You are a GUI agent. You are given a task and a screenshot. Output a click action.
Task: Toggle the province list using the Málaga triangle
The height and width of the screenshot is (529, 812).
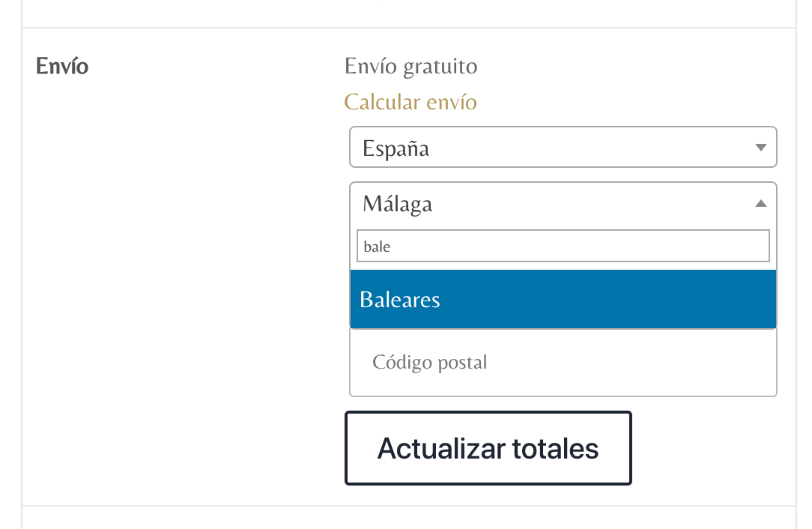(x=760, y=204)
